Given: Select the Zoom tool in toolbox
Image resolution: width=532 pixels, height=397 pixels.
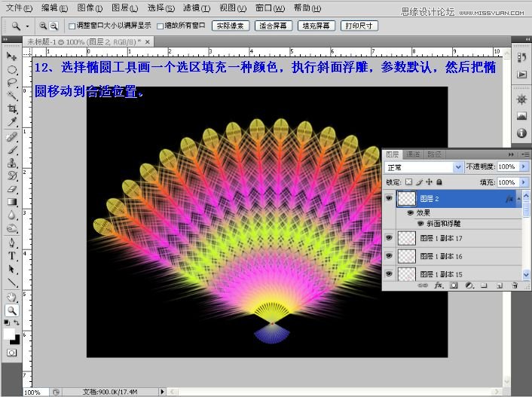Looking at the screenshot, I should point(11,310).
